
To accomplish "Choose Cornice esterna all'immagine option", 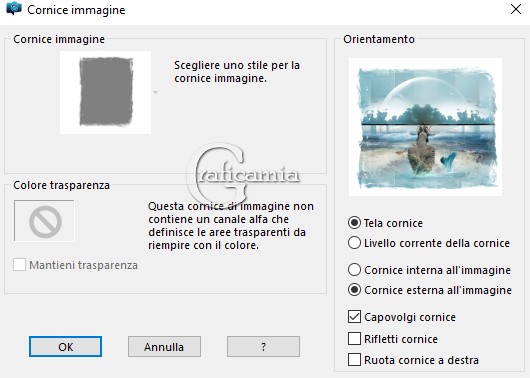I will tap(354, 290).
